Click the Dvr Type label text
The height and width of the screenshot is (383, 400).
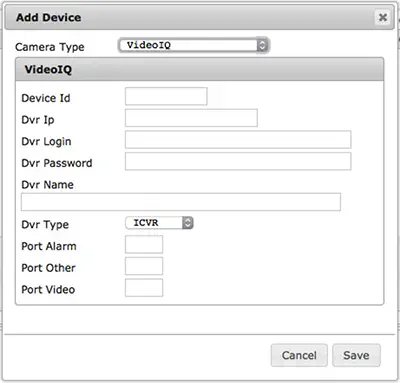point(45,225)
